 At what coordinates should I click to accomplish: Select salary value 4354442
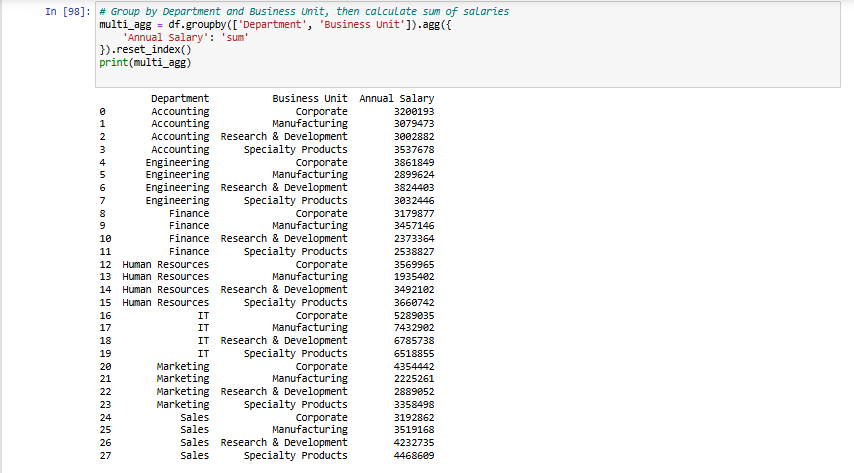(x=414, y=367)
